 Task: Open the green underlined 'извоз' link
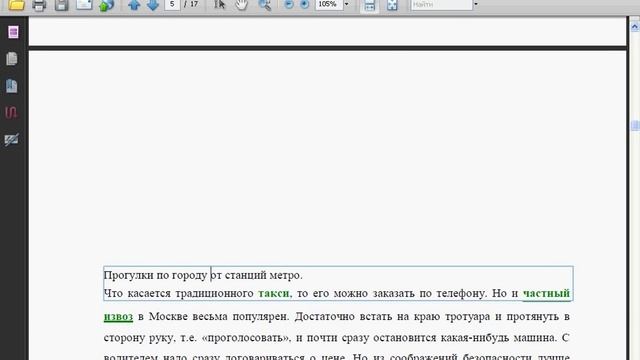[118, 317]
